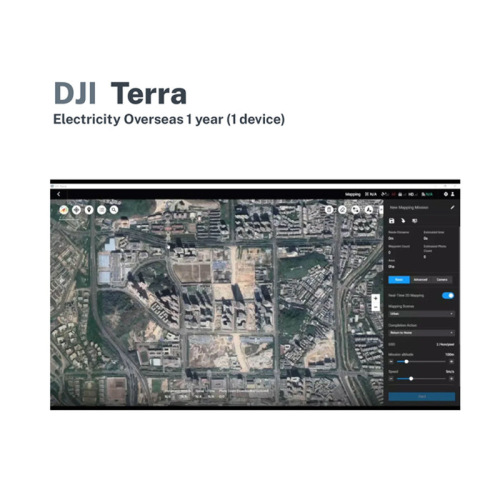500x500 pixels.
Task: Open the Mapping Scenes dropdown showing Urban
Action: pyautogui.click(x=421, y=314)
